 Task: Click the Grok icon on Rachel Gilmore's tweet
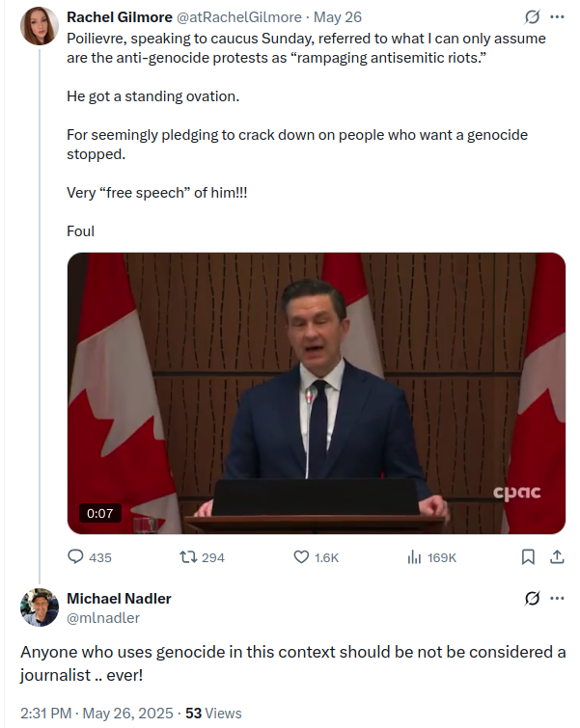[x=532, y=17]
